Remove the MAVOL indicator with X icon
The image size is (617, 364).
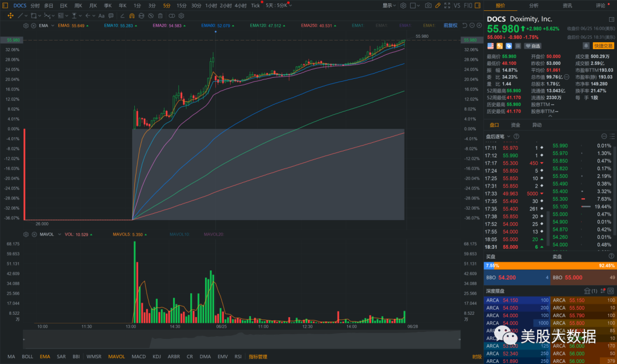coord(34,234)
